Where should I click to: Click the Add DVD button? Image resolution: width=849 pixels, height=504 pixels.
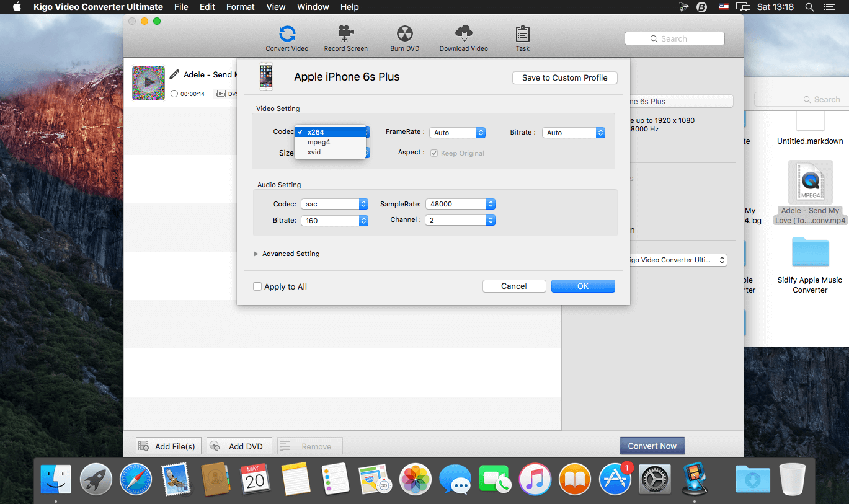point(239,446)
